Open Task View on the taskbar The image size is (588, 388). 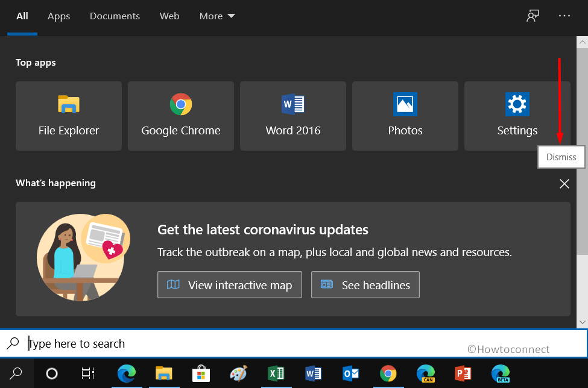(88, 374)
